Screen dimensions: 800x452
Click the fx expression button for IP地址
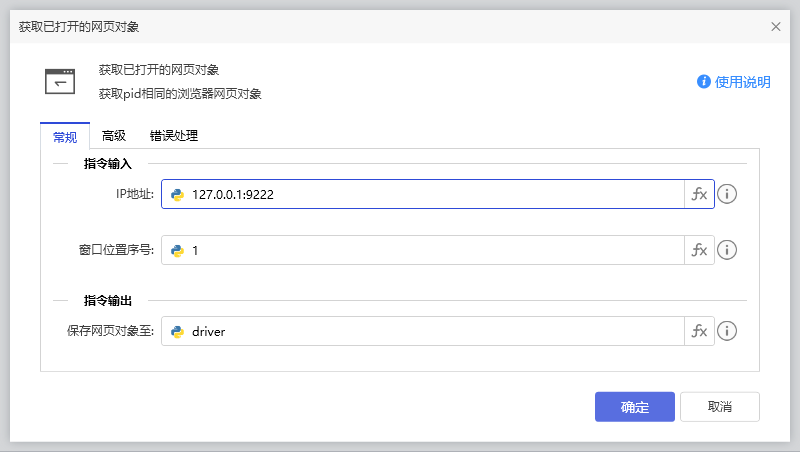tap(699, 194)
